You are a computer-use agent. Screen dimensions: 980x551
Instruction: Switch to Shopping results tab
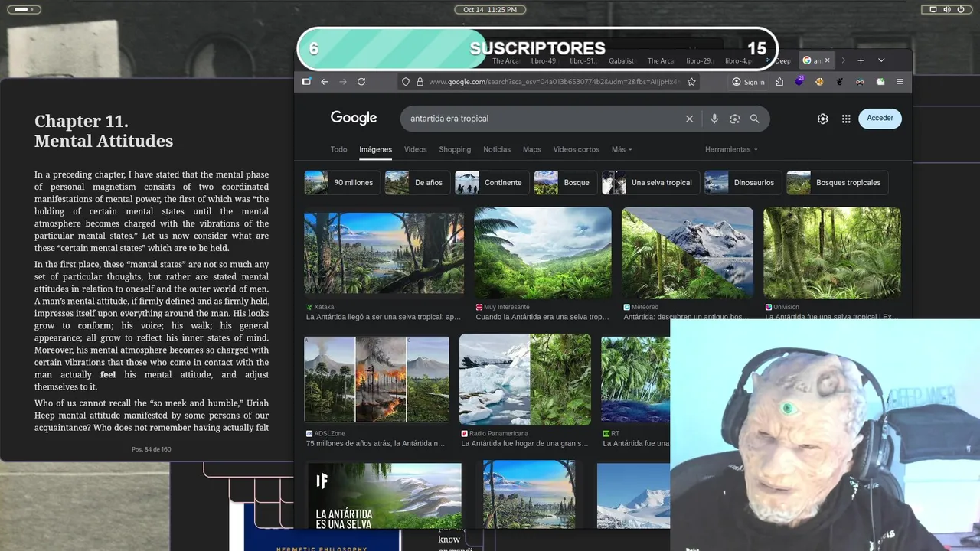[x=455, y=149]
